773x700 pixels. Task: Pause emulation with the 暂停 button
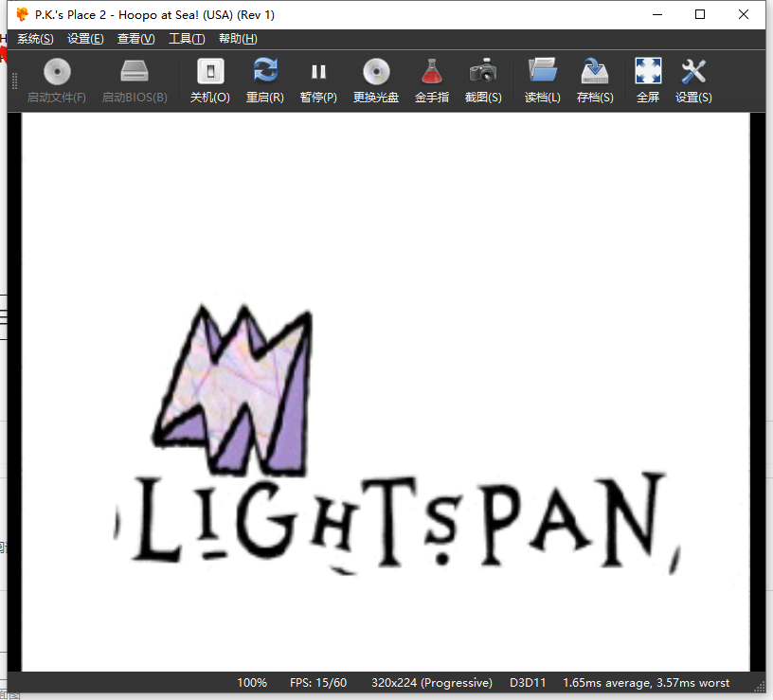click(318, 72)
